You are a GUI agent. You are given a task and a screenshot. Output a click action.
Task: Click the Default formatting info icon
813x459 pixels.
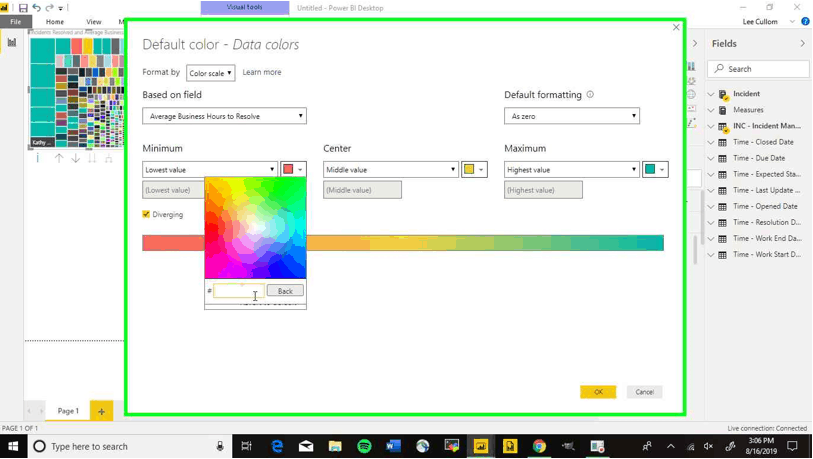[590, 94]
